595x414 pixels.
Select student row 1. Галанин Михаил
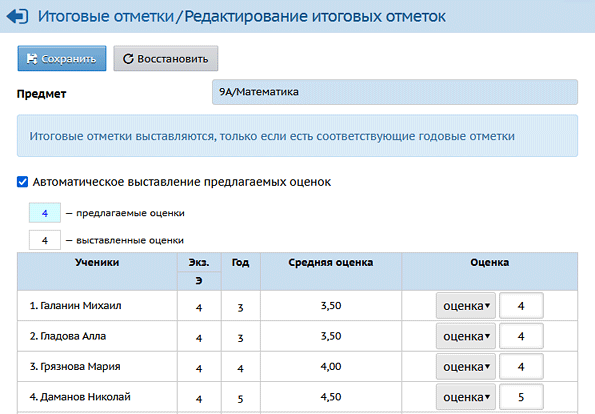[76, 305]
